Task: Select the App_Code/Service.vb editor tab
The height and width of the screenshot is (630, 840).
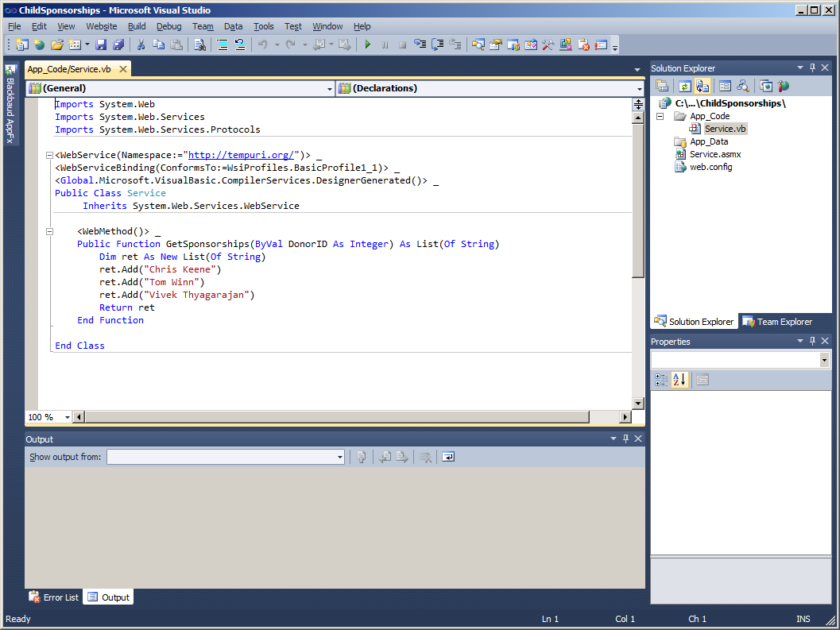Action: click(69, 69)
